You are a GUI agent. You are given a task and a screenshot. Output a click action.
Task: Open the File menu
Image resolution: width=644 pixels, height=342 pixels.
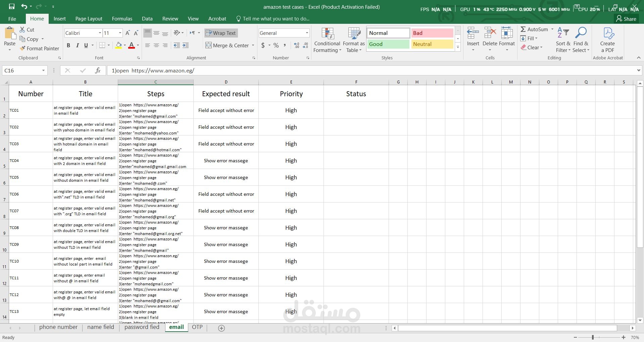(12, 19)
